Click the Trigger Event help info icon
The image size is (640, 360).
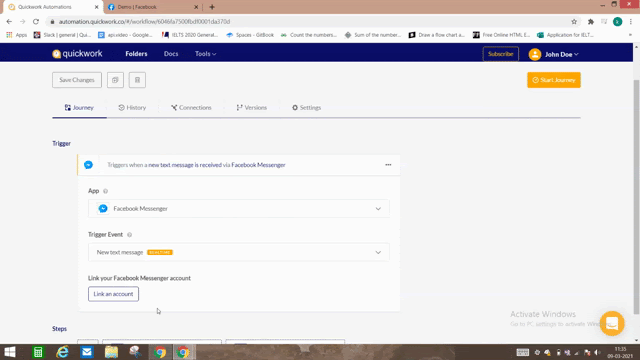tap(129, 235)
